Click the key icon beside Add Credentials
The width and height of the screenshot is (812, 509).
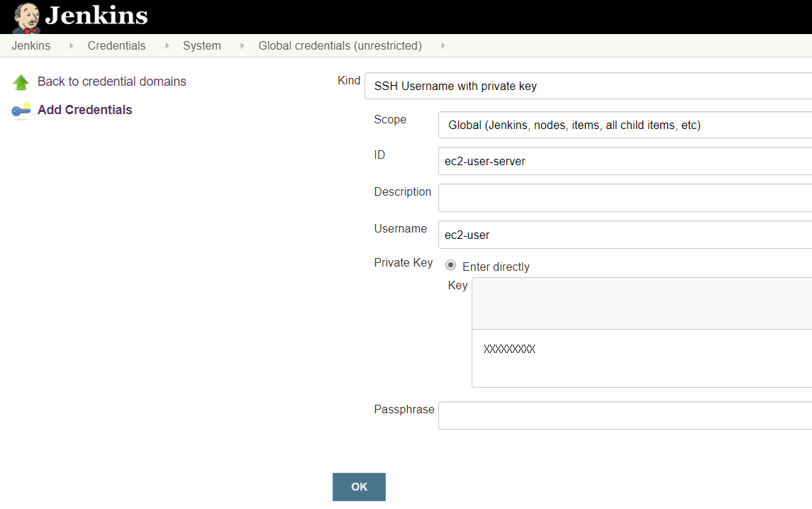(x=21, y=111)
